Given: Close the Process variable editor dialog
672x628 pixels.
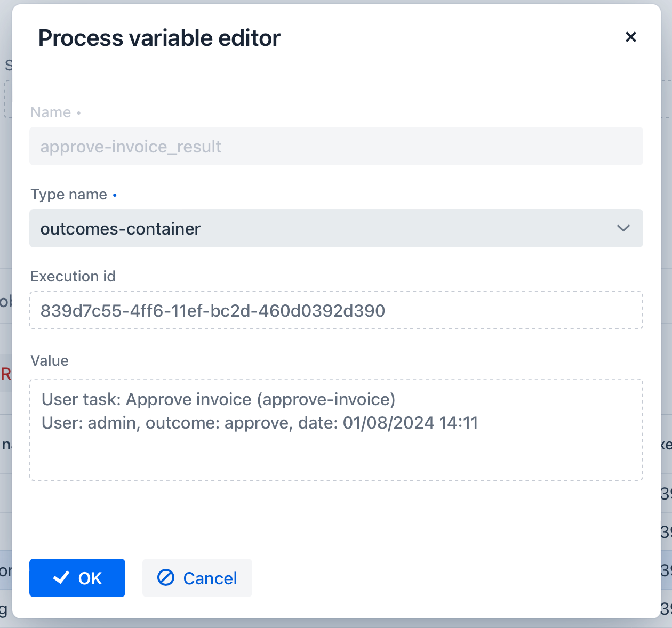Looking at the screenshot, I should coord(630,37).
